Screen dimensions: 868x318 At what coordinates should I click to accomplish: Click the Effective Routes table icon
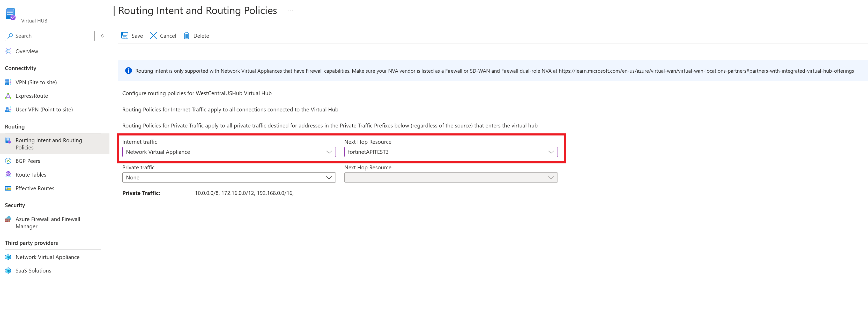[x=8, y=188]
